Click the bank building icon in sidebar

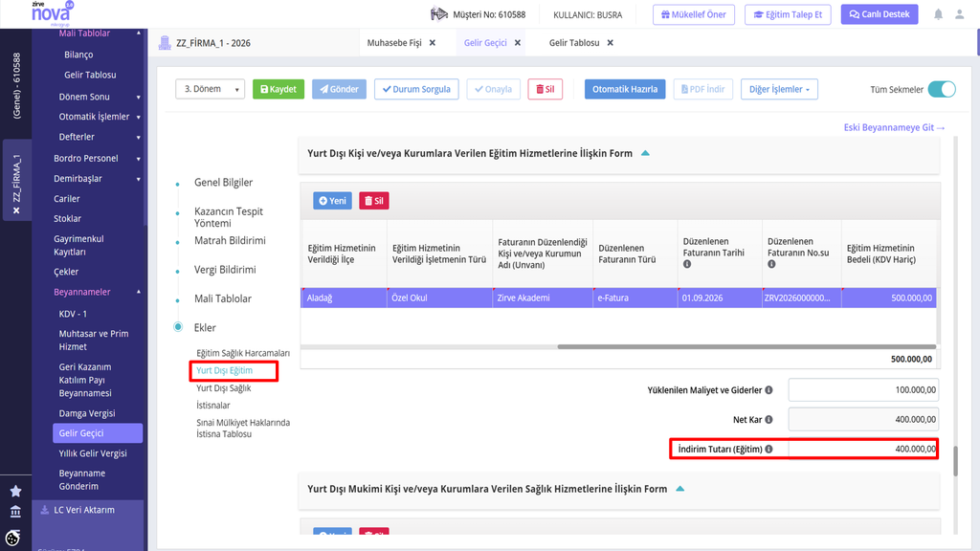point(15,512)
